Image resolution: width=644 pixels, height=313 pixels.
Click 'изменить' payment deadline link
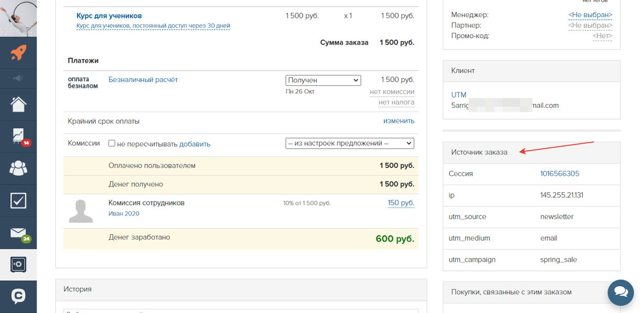point(398,121)
